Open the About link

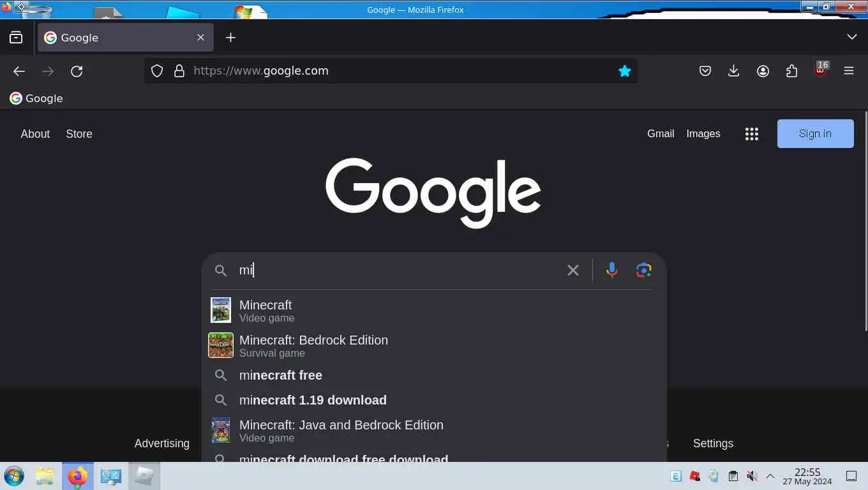click(x=35, y=134)
